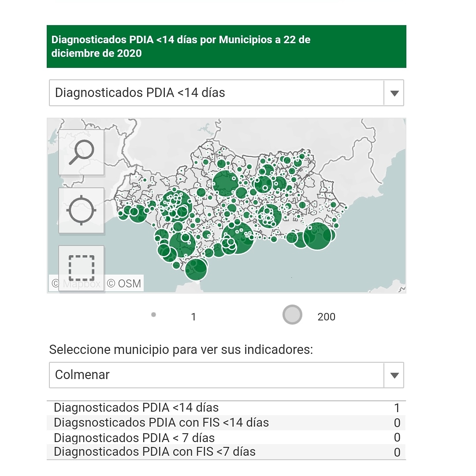Screen dimensions: 476x476
Task: Click 'Diagsnosticados PDIA con FIS <14 días' row
Action: (x=227, y=423)
